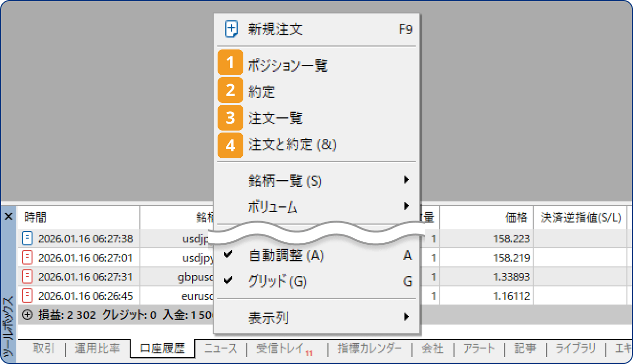
Task: Close the toolbox panel with the × icon
Action: 8,217
